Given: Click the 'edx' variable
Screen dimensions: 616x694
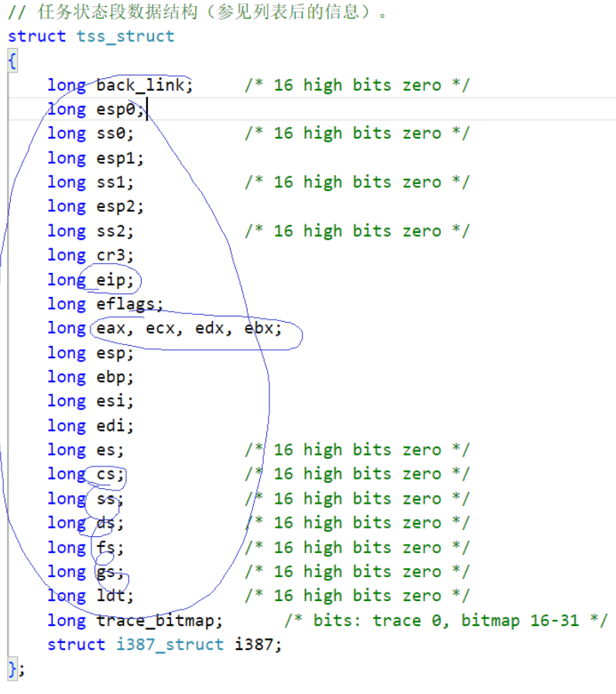Looking at the screenshot, I should coord(210,328).
